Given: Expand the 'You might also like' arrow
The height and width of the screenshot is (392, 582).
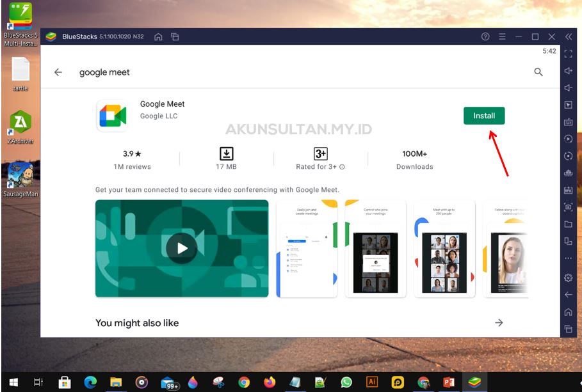Looking at the screenshot, I should [499, 323].
